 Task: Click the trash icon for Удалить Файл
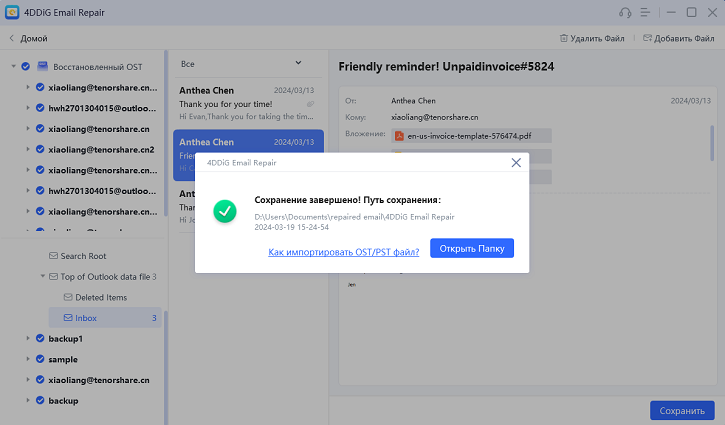563,38
